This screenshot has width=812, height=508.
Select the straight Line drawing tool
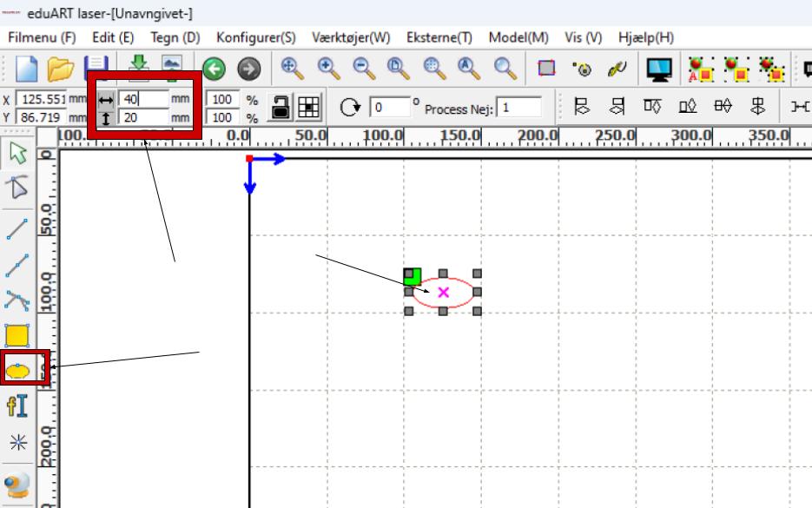(x=17, y=229)
